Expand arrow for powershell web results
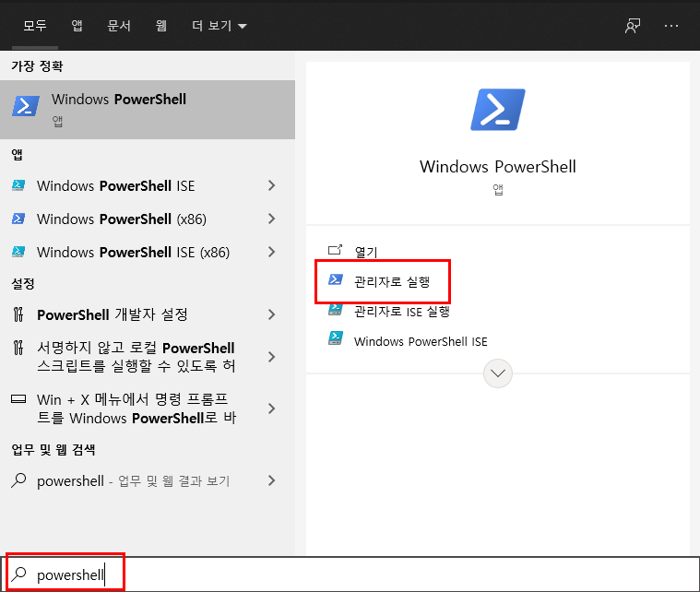Screen dimensions: 700x592 click(271, 480)
